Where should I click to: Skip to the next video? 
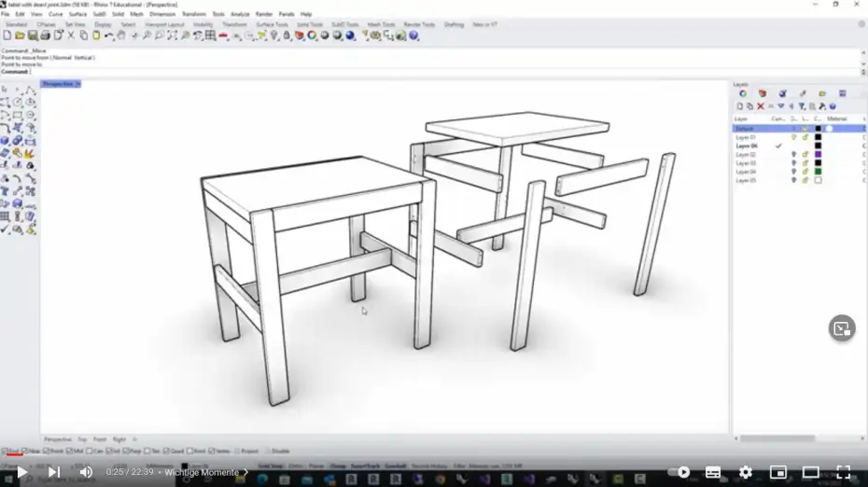pos(54,472)
